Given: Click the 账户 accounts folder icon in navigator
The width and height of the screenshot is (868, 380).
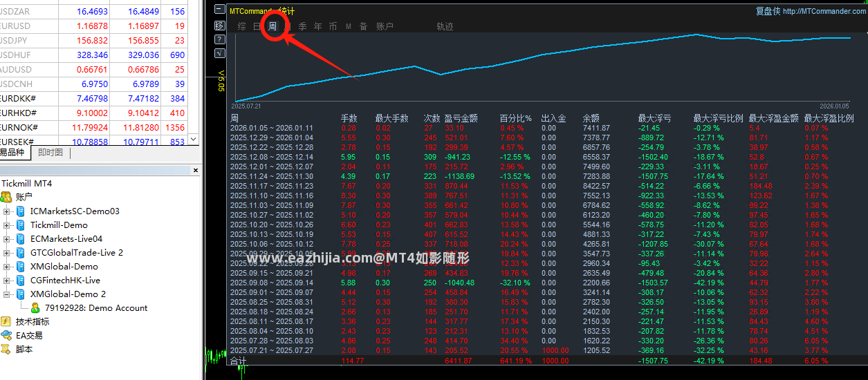Looking at the screenshot, I should click(6, 197).
